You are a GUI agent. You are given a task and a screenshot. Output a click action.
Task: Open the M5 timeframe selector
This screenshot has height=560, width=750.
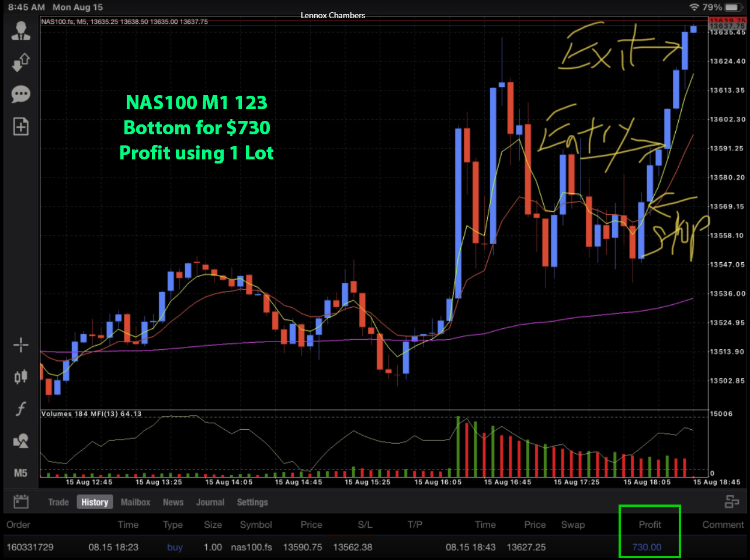20,473
